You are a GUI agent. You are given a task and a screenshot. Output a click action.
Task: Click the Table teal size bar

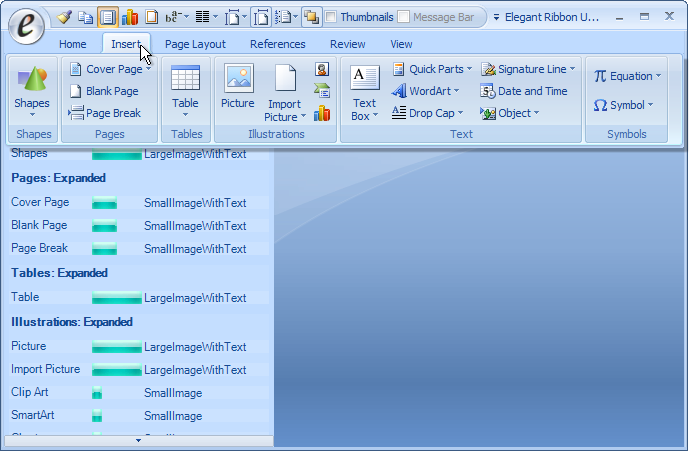117,298
